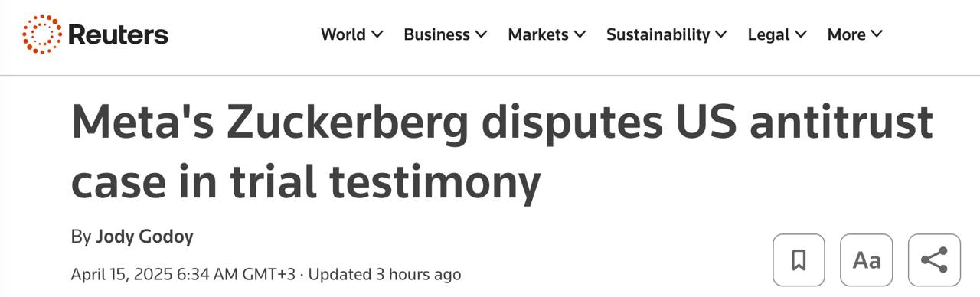Click the April 15, 2025 publication timestamp

182,274
